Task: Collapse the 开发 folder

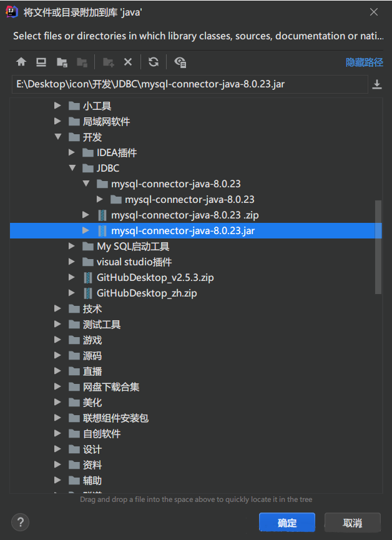Action: [x=58, y=137]
